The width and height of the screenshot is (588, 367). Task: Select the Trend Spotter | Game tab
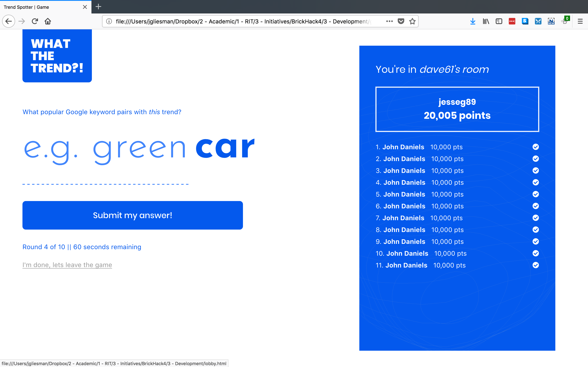click(41, 7)
